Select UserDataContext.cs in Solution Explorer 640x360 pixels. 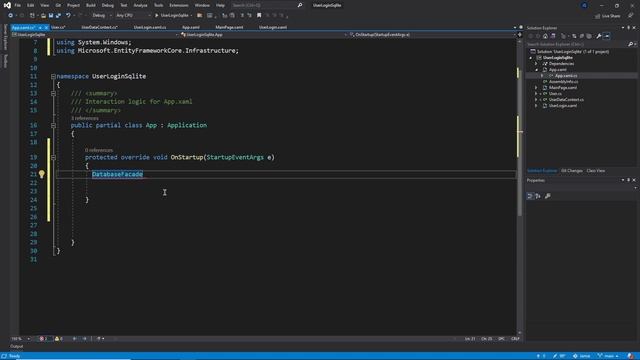coord(566,100)
